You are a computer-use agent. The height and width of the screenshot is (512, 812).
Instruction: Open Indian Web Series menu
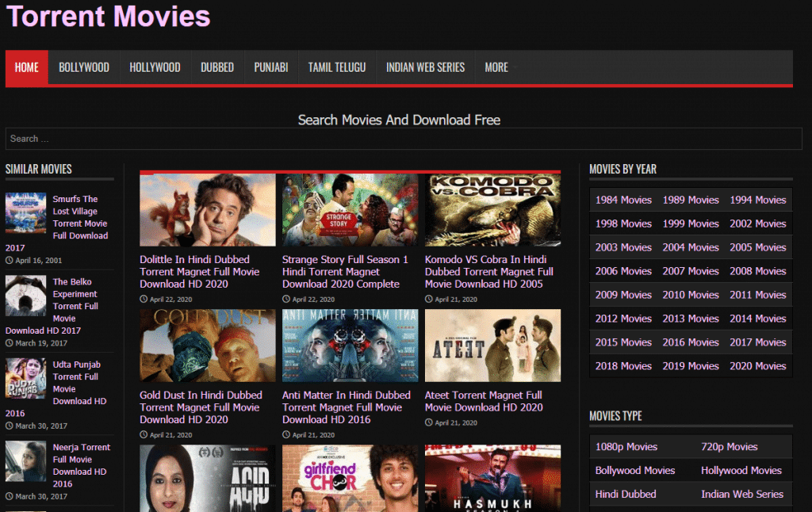(425, 67)
